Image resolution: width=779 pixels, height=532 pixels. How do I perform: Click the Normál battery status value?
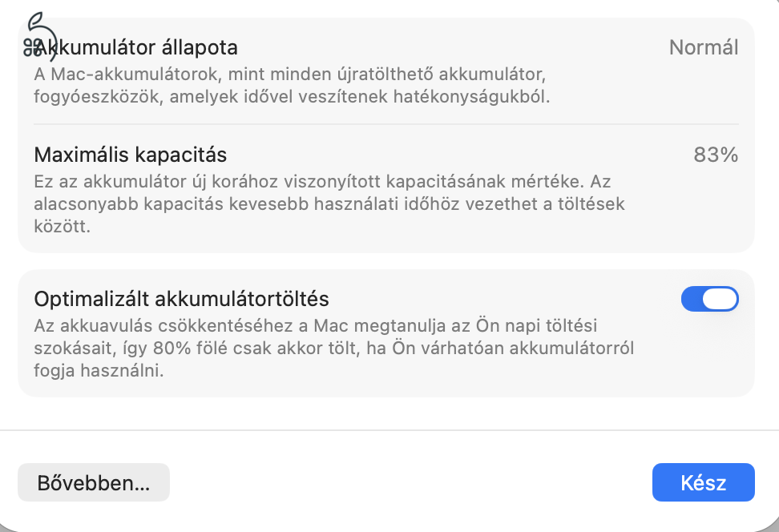point(703,47)
